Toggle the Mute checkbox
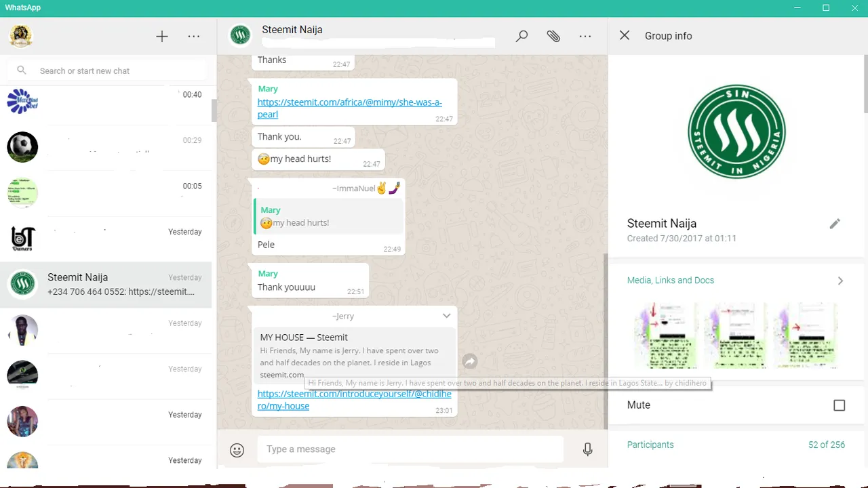 pyautogui.click(x=840, y=405)
